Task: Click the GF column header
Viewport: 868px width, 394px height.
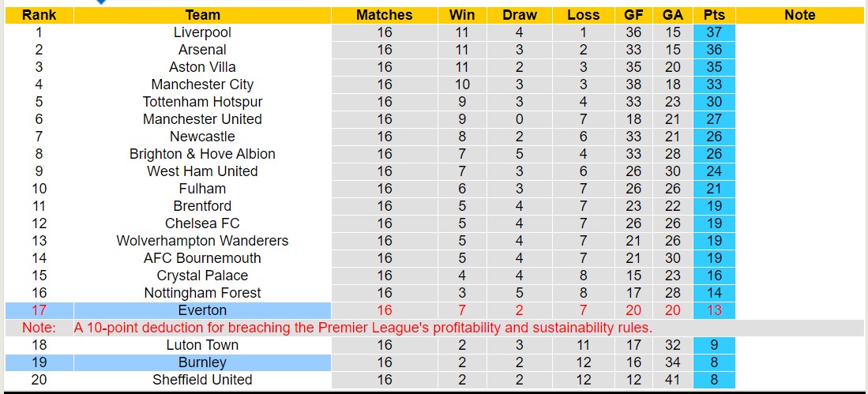Action: point(633,15)
